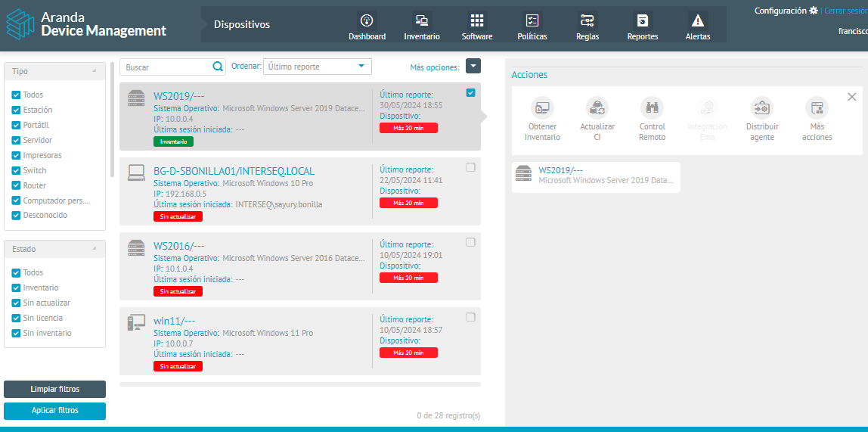This screenshot has width=868, height=432.
Task: Click the Más acciones icon
Action: (x=817, y=108)
